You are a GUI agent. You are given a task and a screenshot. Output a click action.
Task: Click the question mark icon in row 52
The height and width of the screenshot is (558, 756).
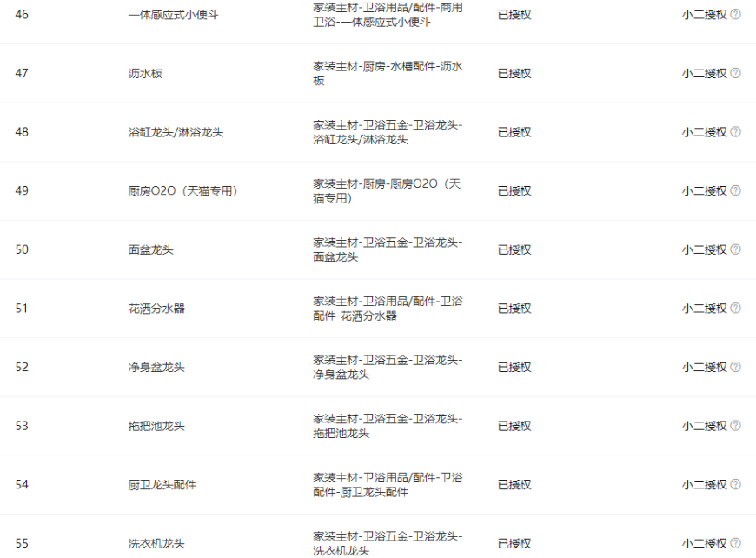coord(736,367)
